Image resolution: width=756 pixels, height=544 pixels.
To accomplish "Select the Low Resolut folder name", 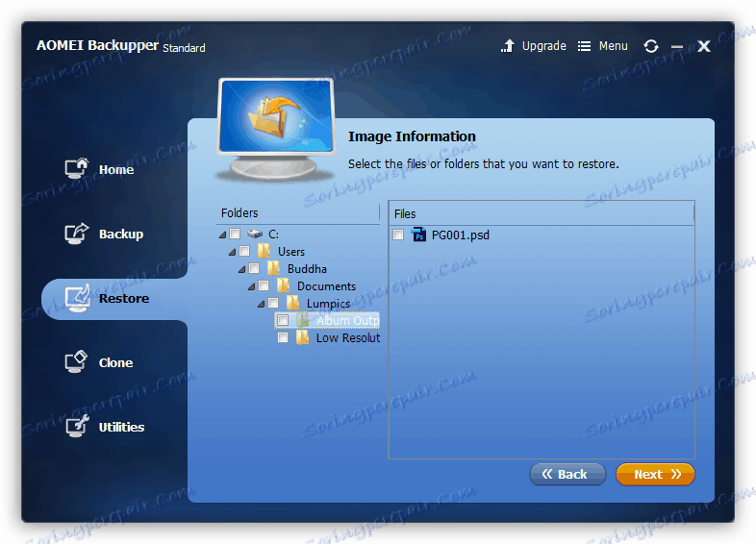I will pyautogui.click(x=347, y=337).
